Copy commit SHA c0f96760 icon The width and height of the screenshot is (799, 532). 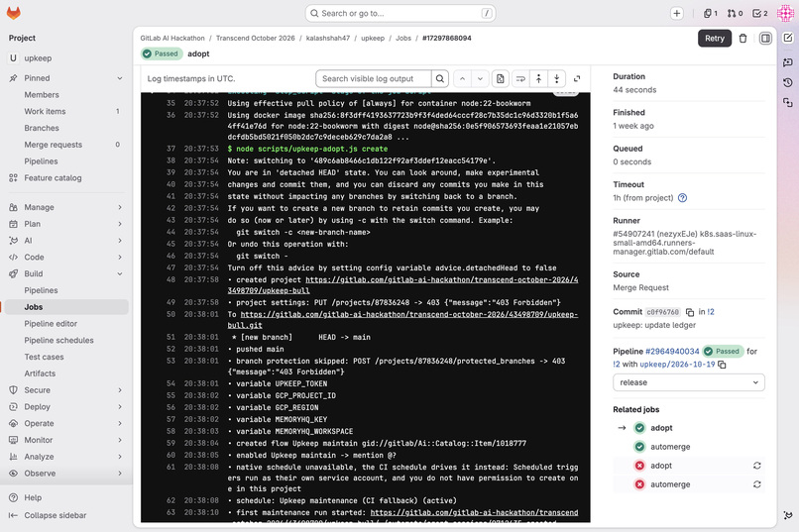[x=689, y=312]
